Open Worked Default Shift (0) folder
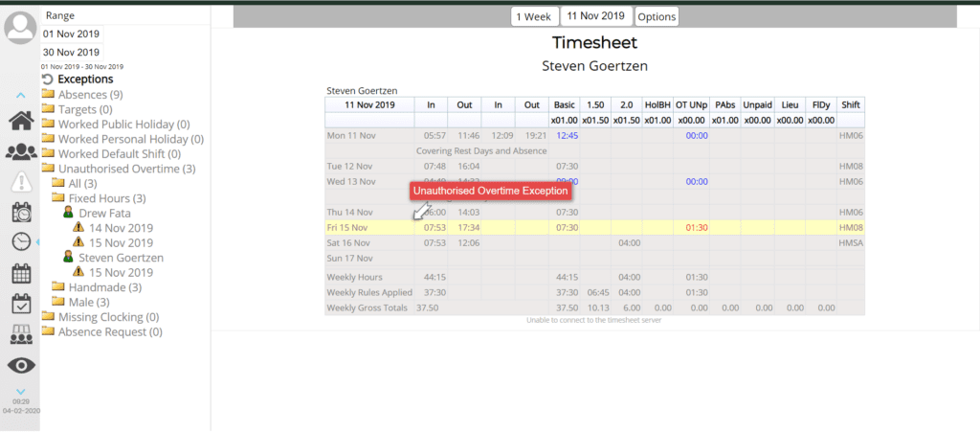Image resolution: width=980 pixels, height=432 pixels. pyautogui.click(x=111, y=154)
